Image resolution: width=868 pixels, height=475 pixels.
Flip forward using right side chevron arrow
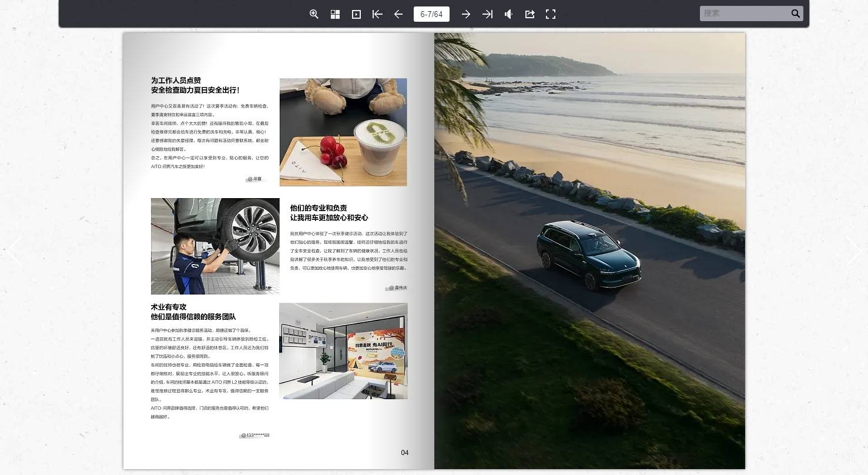853,252
